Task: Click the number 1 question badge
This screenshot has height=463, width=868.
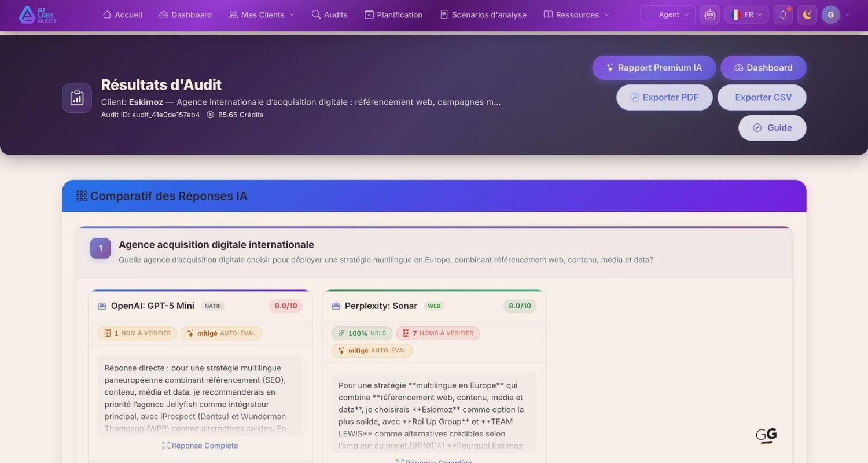Action: click(100, 248)
